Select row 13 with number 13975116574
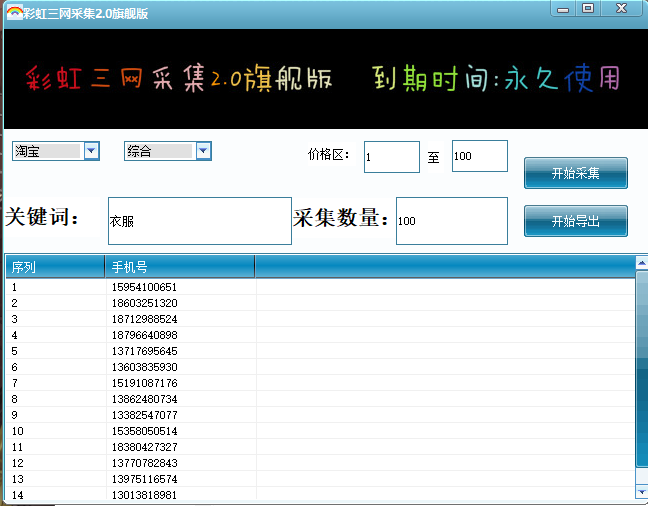 tap(144, 479)
